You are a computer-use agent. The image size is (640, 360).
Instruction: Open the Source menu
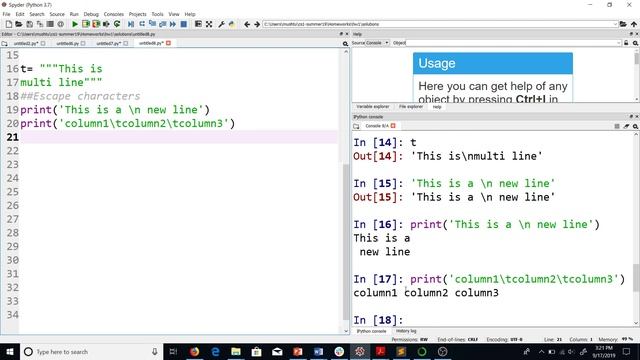(x=57, y=14)
